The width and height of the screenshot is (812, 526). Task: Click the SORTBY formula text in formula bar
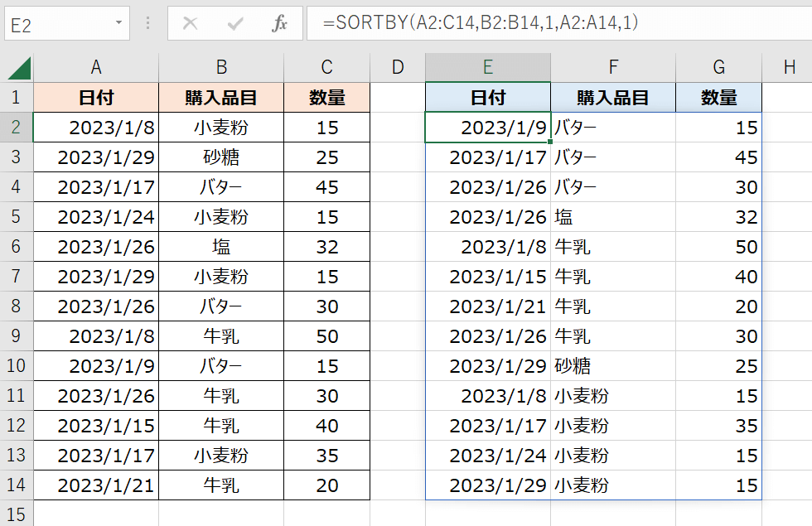coord(481,23)
